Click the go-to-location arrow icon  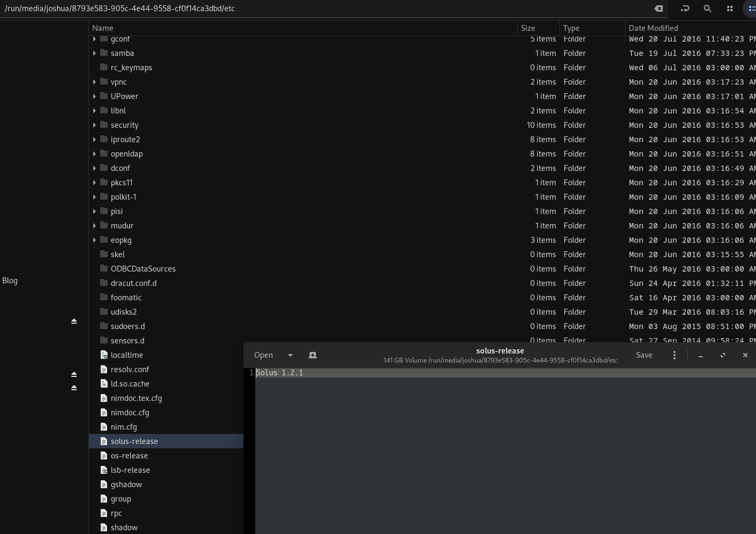point(685,9)
